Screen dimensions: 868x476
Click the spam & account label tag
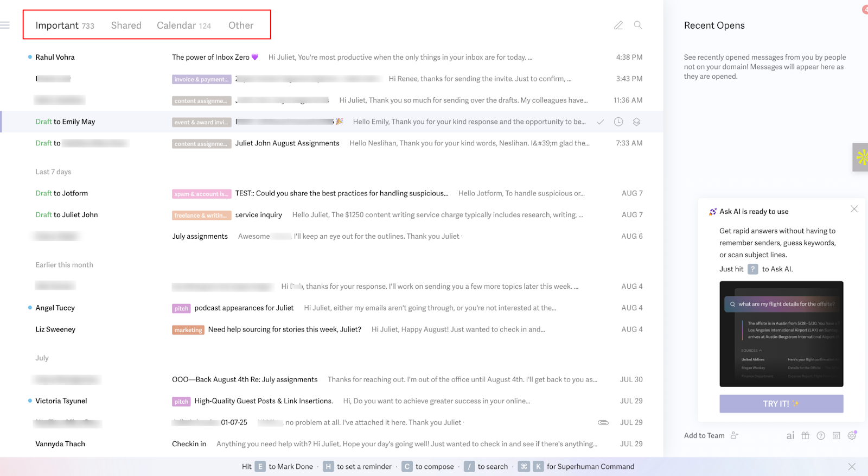click(x=202, y=194)
